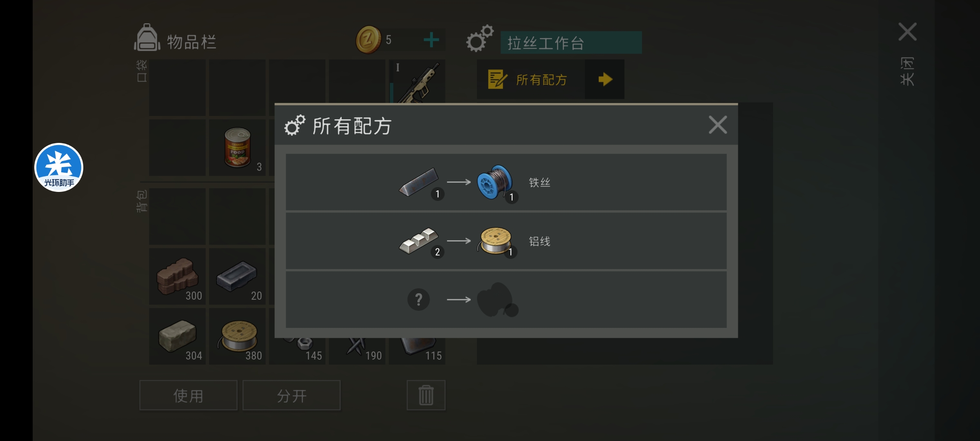Screen dimensions: 980x441
Task: Open the 光环助手 floating assistant bubble
Action: [59, 167]
